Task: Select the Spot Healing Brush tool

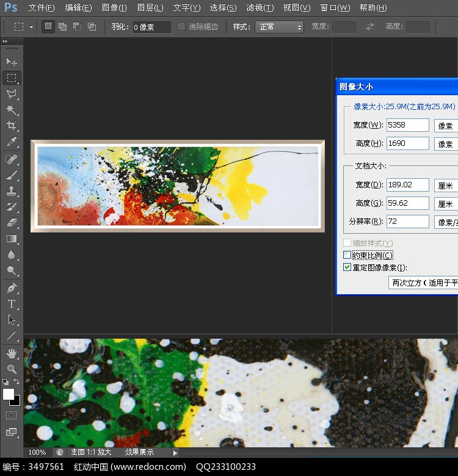Action: click(12, 159)
